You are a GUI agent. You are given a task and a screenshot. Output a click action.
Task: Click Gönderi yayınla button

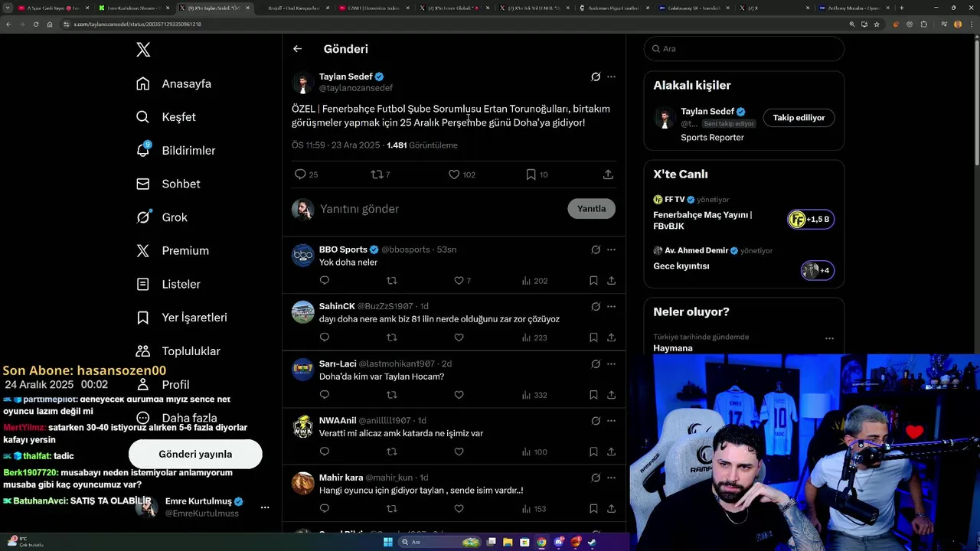pyautogui.click(x=195, y=454)
